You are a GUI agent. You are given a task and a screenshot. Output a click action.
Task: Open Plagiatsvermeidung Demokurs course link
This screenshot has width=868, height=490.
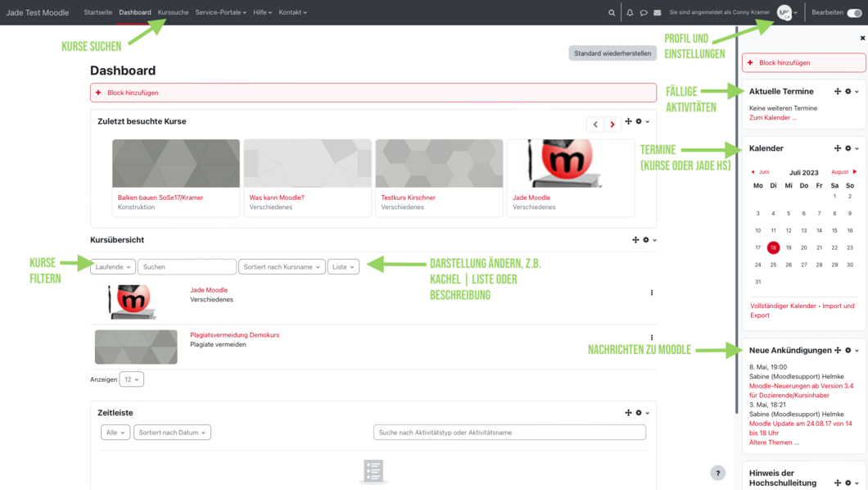point(235,335)
